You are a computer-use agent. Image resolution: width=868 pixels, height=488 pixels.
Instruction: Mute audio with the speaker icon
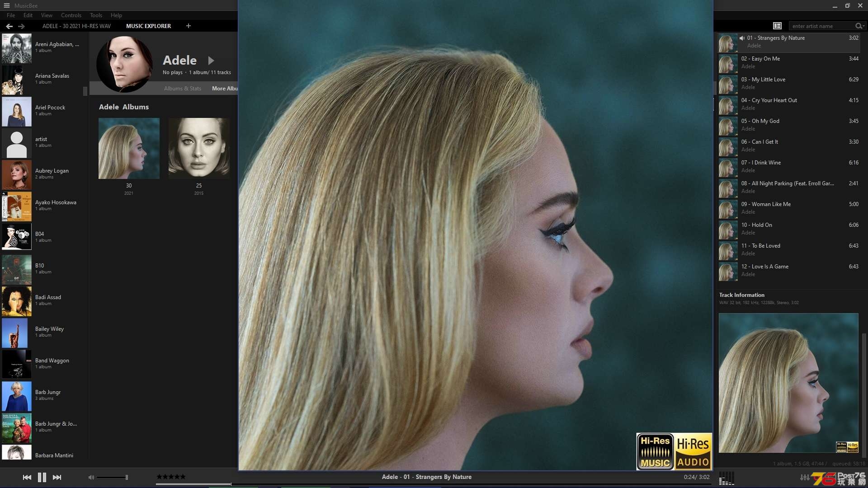91,477
